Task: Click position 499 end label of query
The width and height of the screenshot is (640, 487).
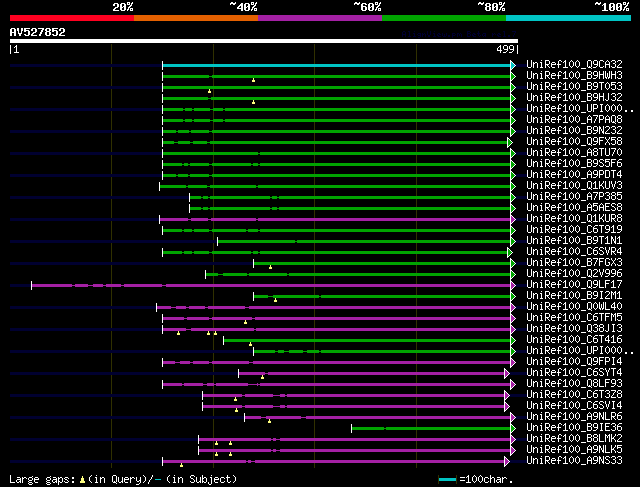Action: point(505,49)
